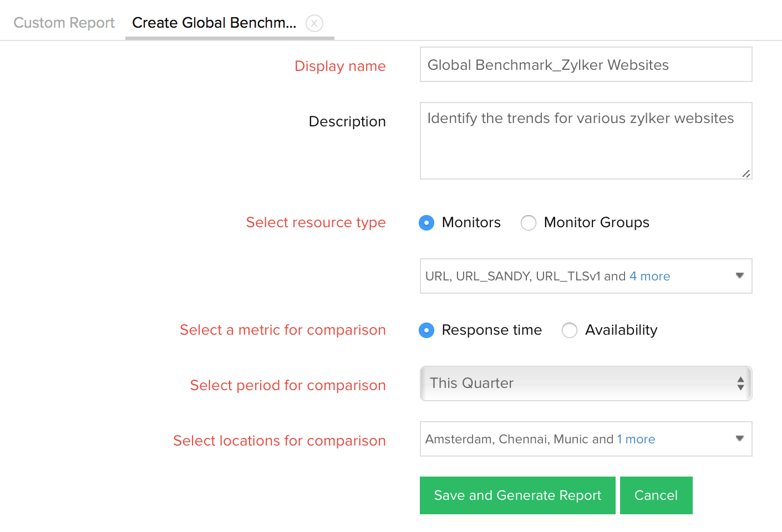Click Save and Generate Report button
This screenshot has height=532, width=782.
[517, 495]
